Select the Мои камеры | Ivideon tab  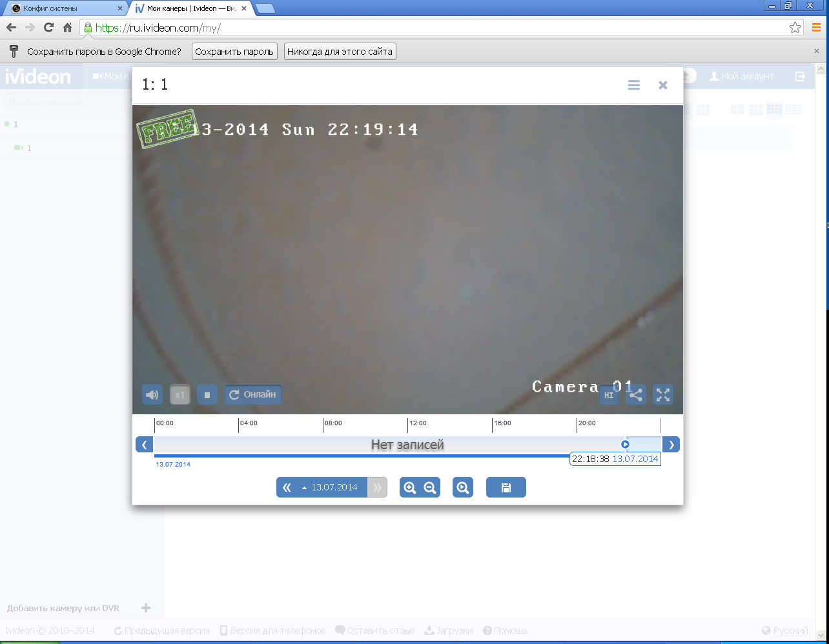point(190,8)
